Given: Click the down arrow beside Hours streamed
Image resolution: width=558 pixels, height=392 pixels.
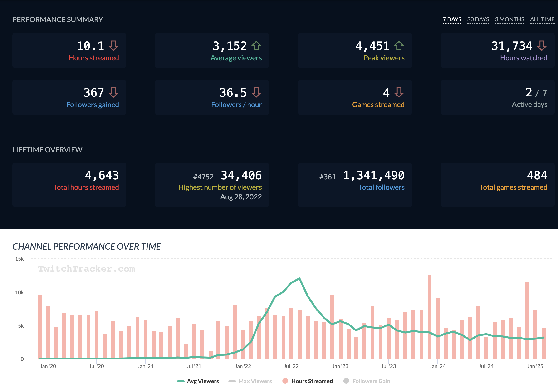Looking at the screenshot, I should pos(113,46).
